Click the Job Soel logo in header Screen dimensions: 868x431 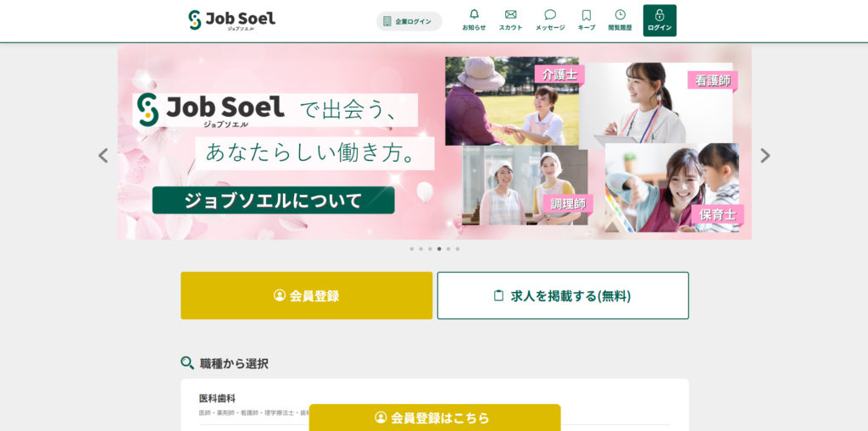231,20
